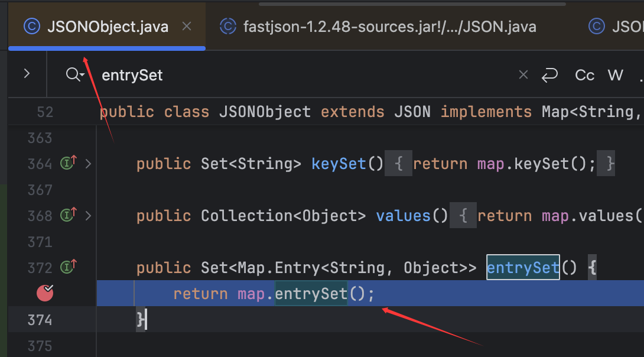Expand the folded values method with its gutter chevron
The width and height of the screenshot is (644, 357).
click(88, 216)
